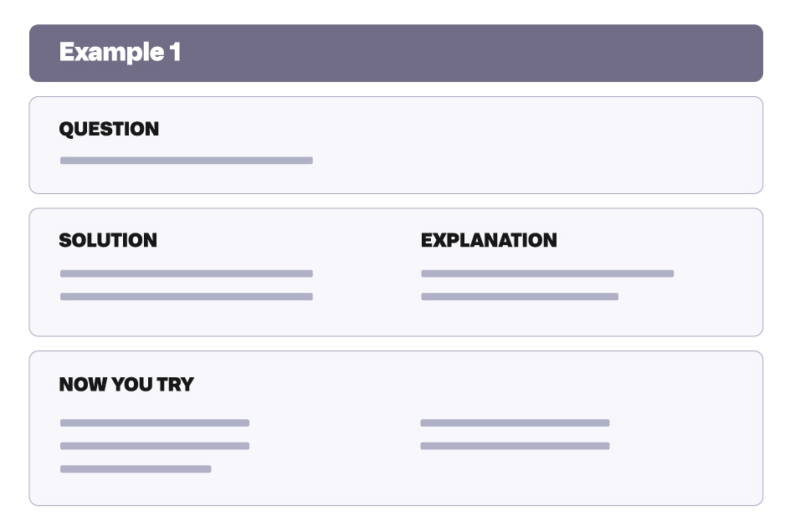Viewport: 795px width, 532px height.
Task: Click the EXPLANATION heading
Action: point(489,240)
